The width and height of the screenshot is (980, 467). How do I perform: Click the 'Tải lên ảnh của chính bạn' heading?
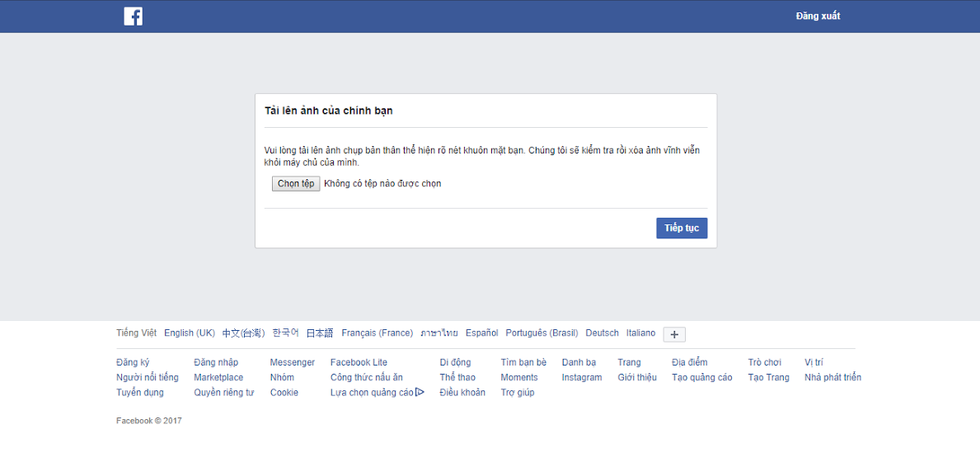(x=329, y=111)
